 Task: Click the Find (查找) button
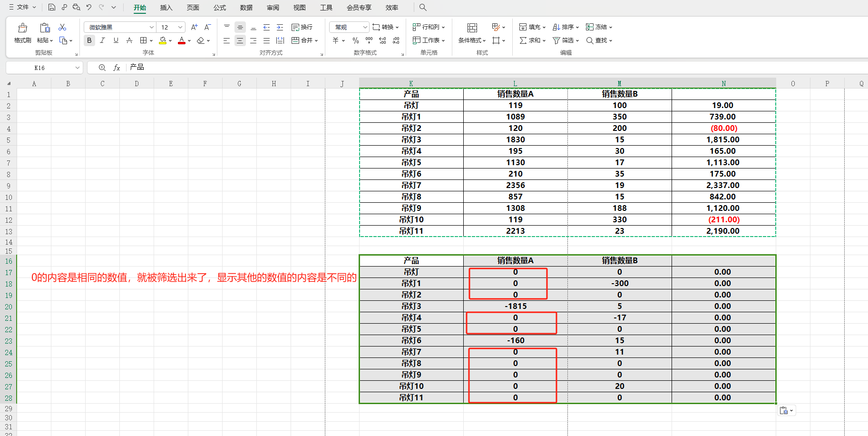click(x=599, y=40)
